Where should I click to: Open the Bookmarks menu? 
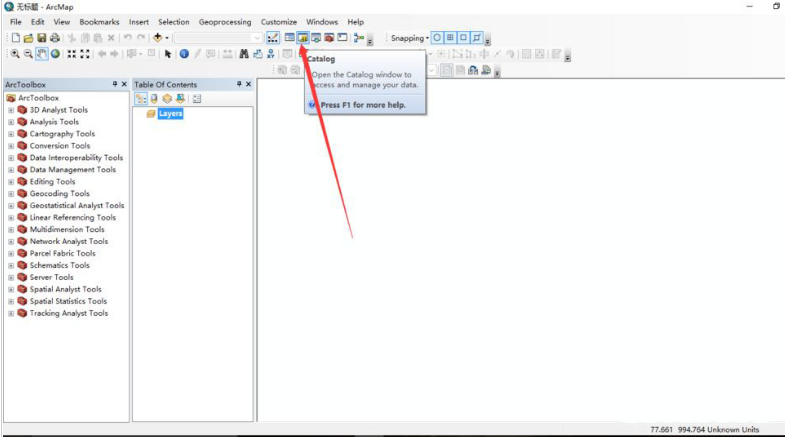point(99,22)
